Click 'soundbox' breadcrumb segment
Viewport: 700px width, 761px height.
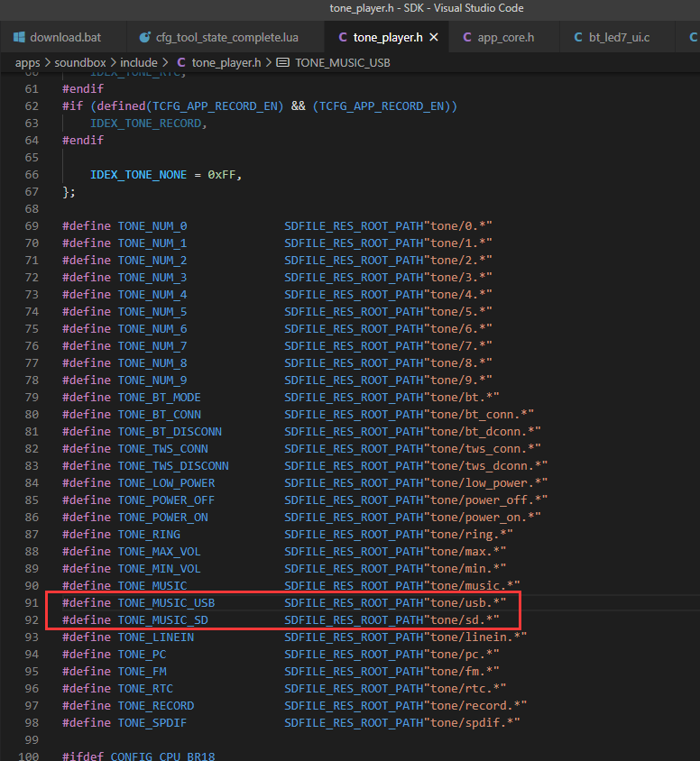pos(80,62)
